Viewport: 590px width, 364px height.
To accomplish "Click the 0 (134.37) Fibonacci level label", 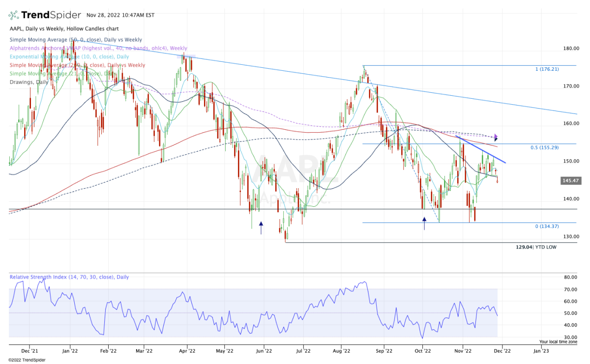I will tap(548, 226).
